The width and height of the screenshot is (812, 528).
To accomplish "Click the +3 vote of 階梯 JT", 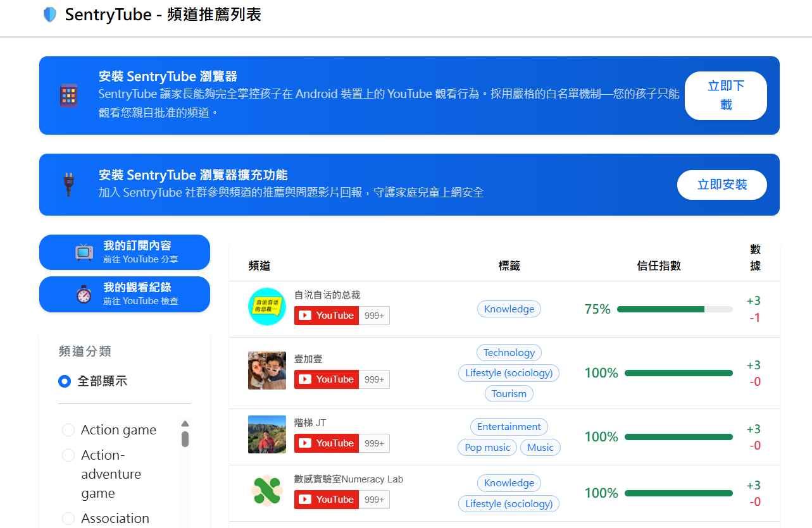I will (x=754, y=429).
